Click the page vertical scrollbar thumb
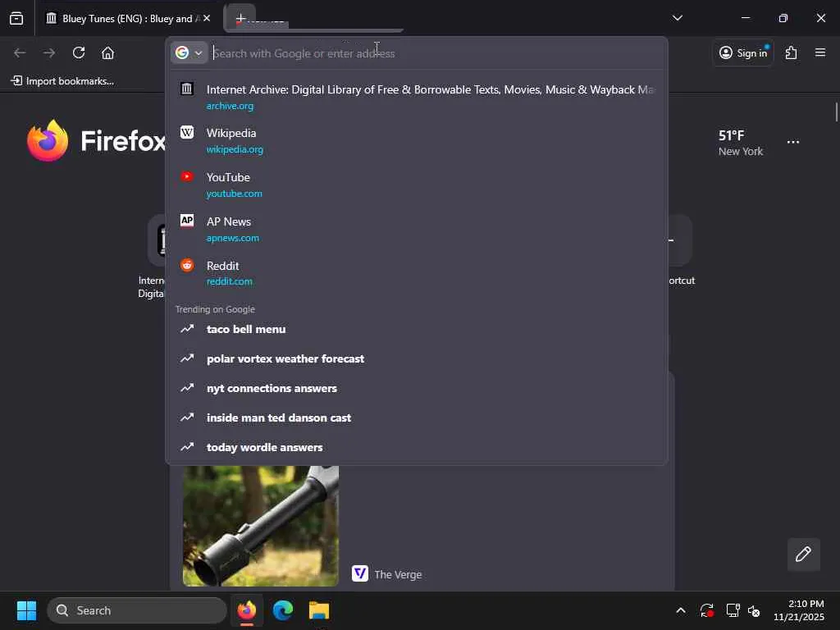 coord(836,112)
